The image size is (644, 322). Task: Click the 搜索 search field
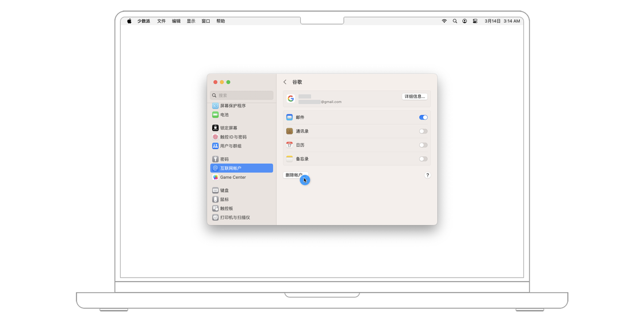pyautogui.click(x=241, y=95)
